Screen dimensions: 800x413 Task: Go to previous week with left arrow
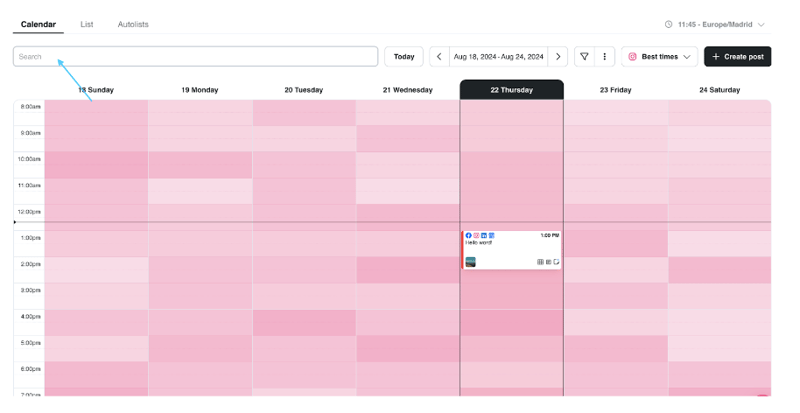pos(439,57)
